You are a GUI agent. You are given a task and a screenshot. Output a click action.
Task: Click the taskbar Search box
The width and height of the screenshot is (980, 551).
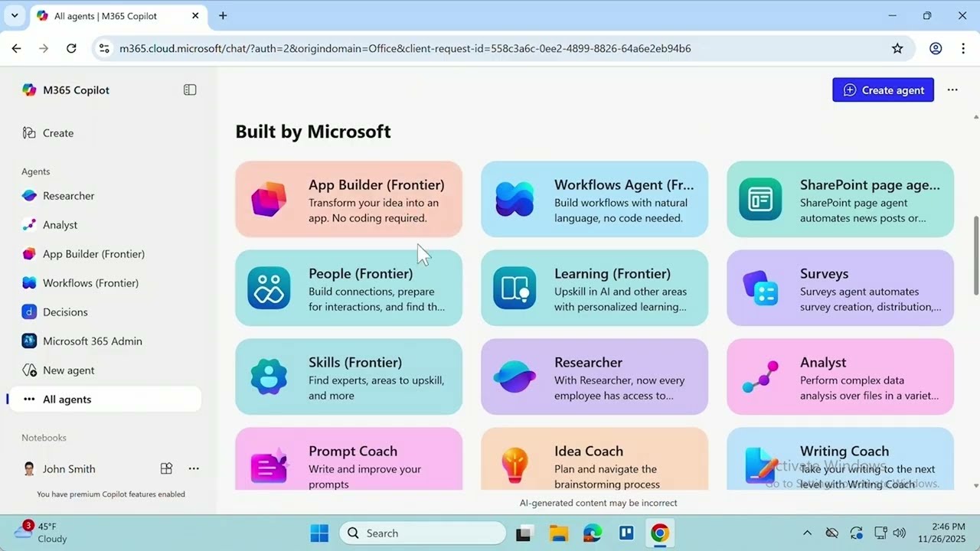pos(423,533)
